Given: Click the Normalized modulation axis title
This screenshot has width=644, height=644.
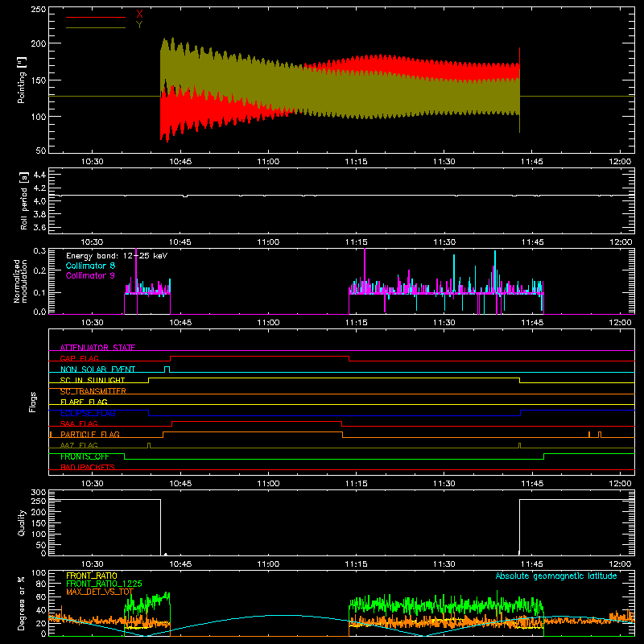Looking at the screenshot, I should pos(20,281).
